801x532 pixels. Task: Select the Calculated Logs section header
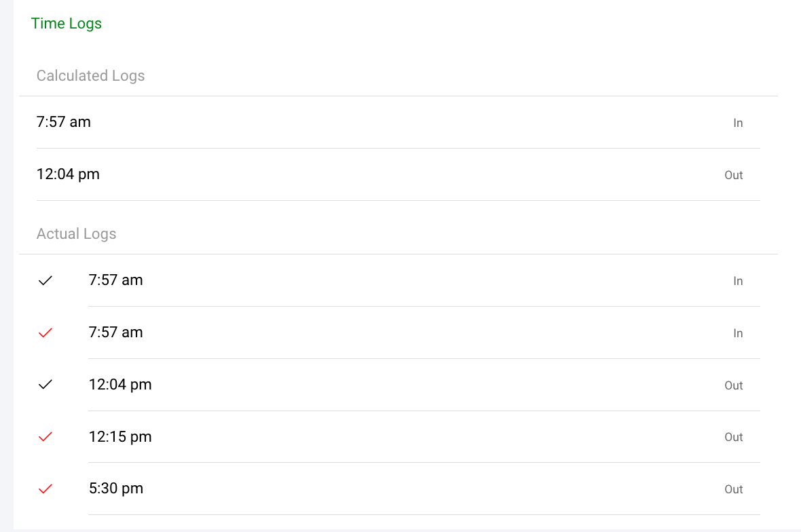pyautogui.click(x=91, y=75)
